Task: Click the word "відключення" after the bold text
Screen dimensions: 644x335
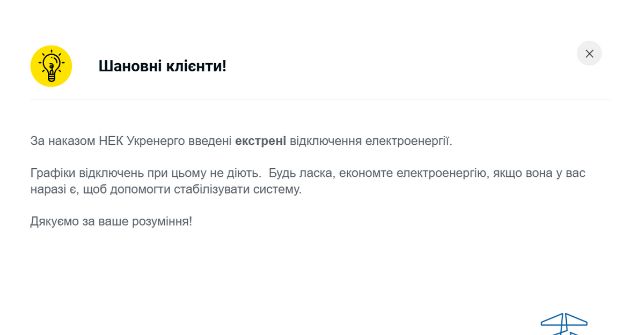Action: 326,141
